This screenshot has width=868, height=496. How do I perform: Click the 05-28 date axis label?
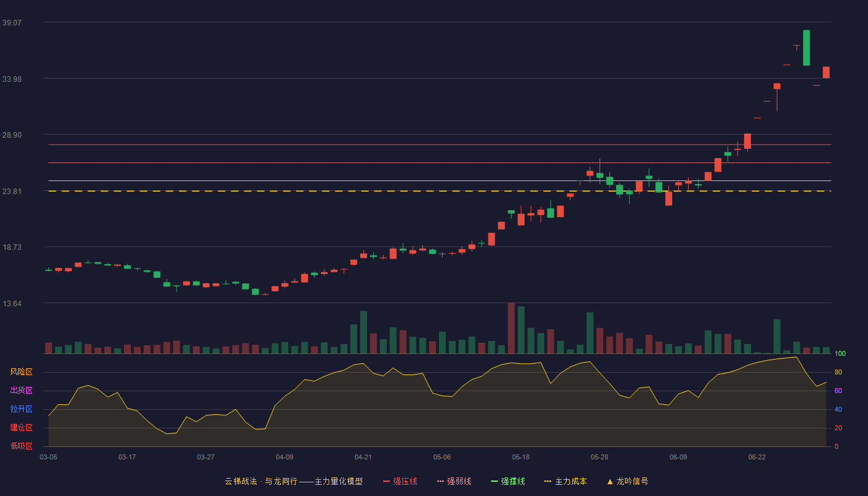(600, 457)
